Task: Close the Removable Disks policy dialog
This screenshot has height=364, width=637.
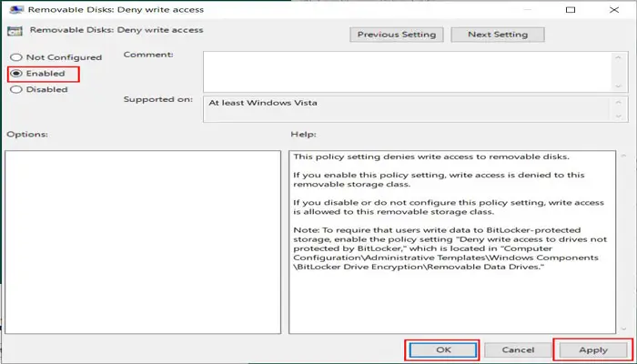Action: [x=621, y=10]
